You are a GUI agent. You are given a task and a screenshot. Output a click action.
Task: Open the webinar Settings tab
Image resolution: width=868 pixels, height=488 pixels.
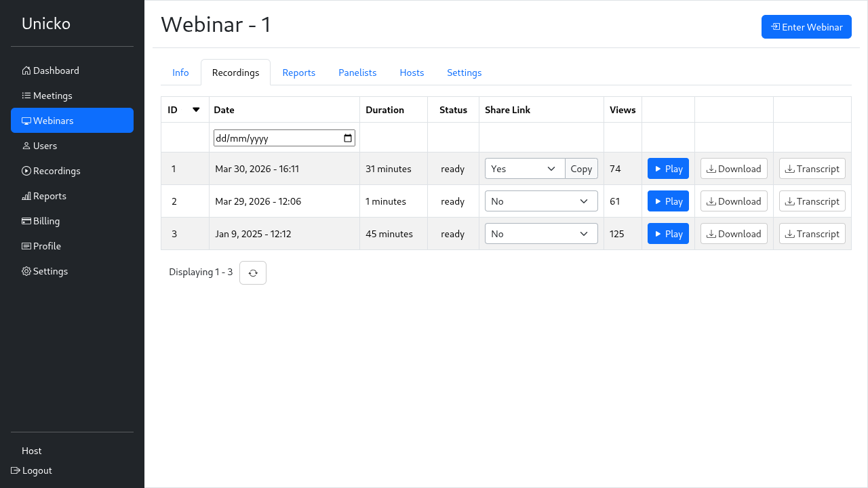[x=465, y=73]
